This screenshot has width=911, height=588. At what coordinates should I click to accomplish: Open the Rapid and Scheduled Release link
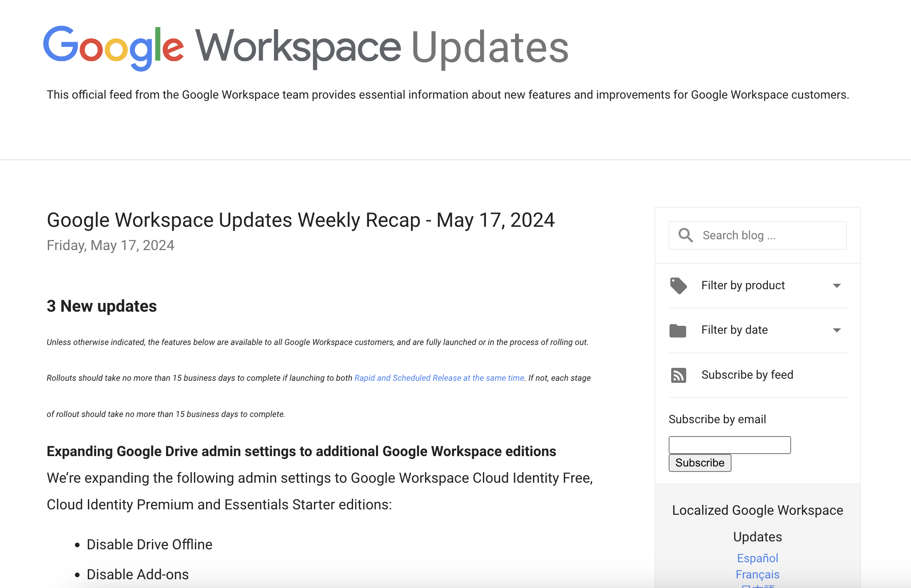[x=439, y=378]
